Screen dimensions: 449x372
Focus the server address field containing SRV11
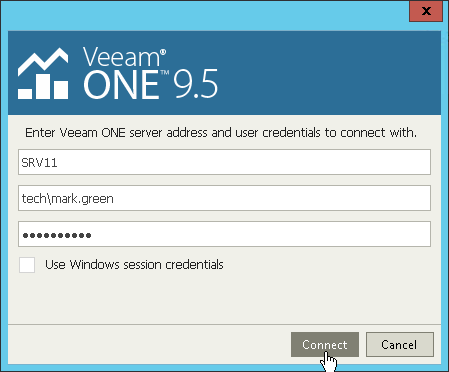[224, 162]
